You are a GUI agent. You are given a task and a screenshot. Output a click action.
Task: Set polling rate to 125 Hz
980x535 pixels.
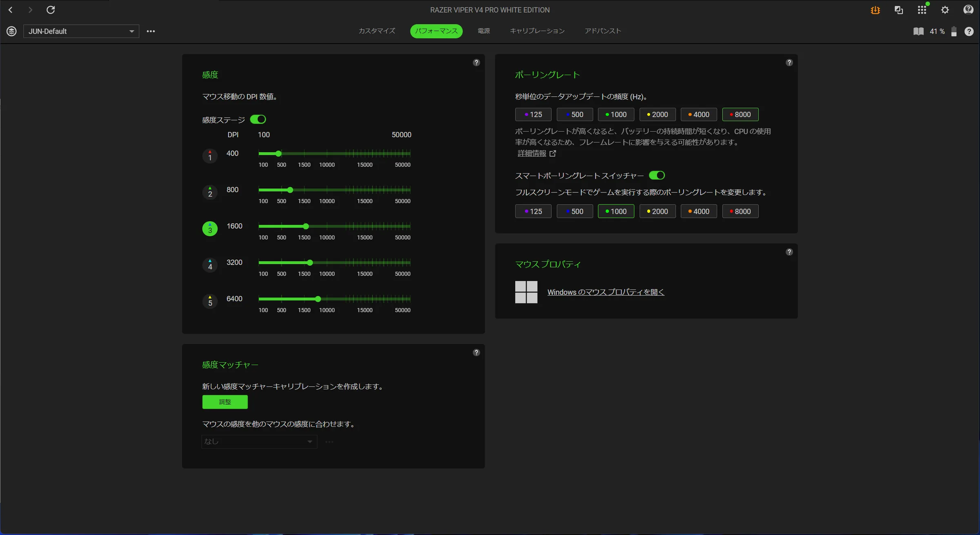533,114
